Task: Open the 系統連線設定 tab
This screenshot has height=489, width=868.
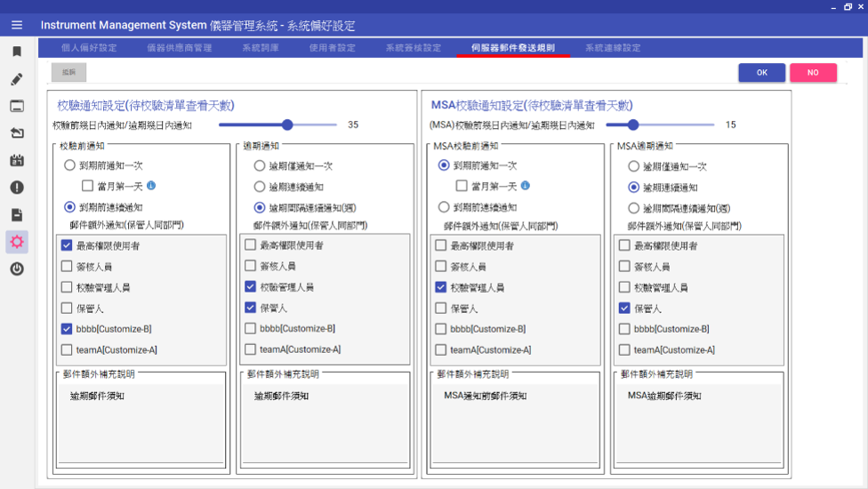Action: 613,48
